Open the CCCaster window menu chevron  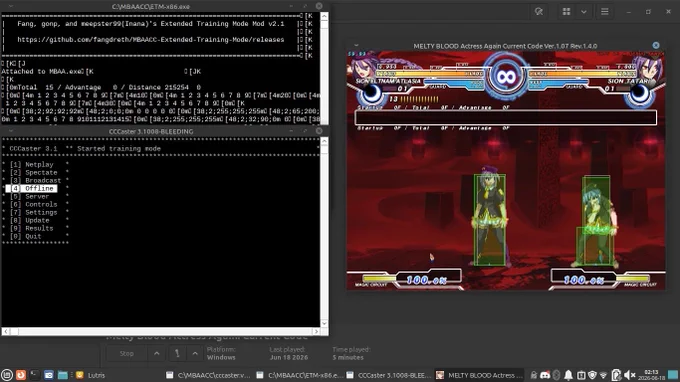click(x=11, y=131)
